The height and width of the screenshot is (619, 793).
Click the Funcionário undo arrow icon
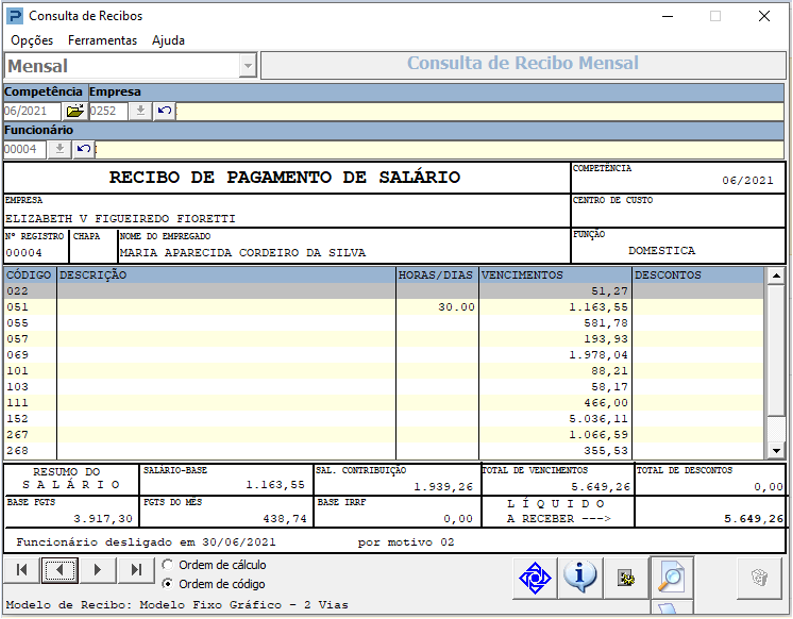pyautogui.click(x=83, y=149)
